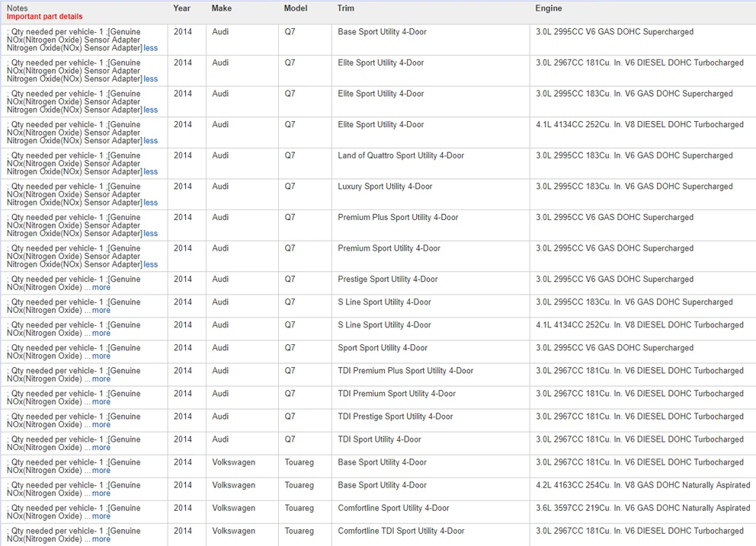756x546 pixels.
Task: Click 'more' in S Line 4.1L diesel row
Action: coord(101,333)
